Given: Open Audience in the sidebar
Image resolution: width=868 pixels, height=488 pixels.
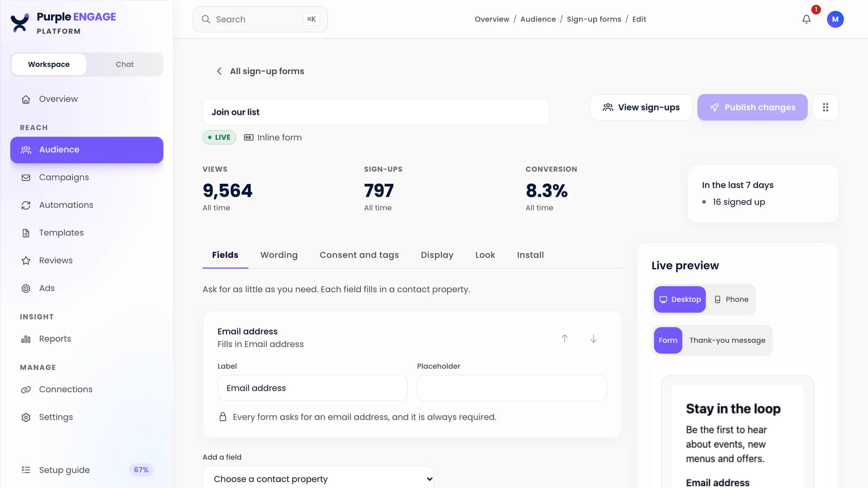Looking at the screenshot, I should (87, 150).
